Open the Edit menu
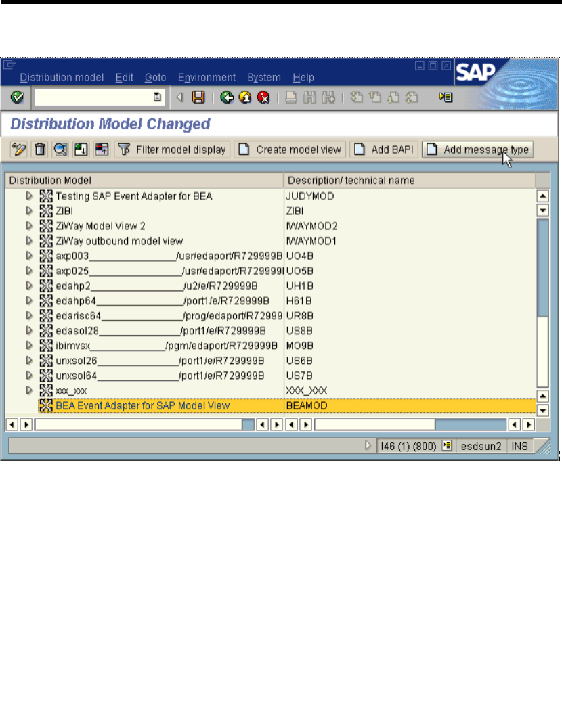 click(125, 78)
